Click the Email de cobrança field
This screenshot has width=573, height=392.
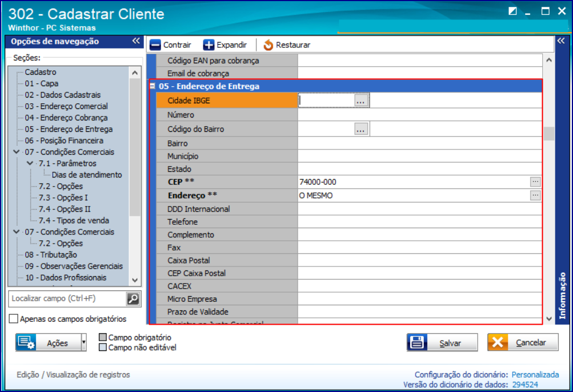coord(420,73)
